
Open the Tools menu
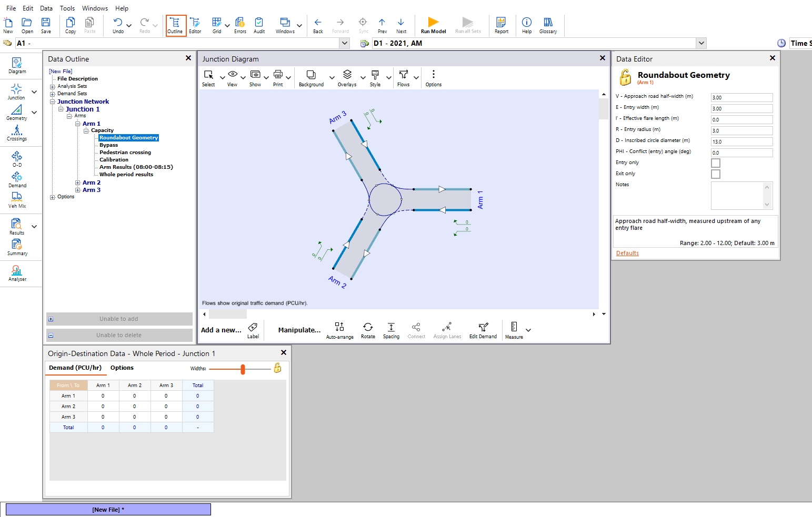(67, 8)
